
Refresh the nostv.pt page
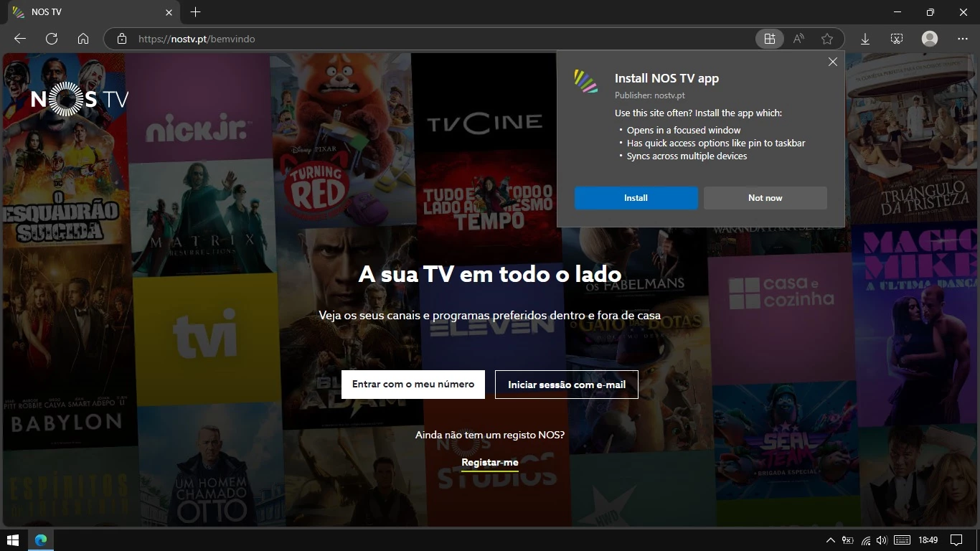52,39
